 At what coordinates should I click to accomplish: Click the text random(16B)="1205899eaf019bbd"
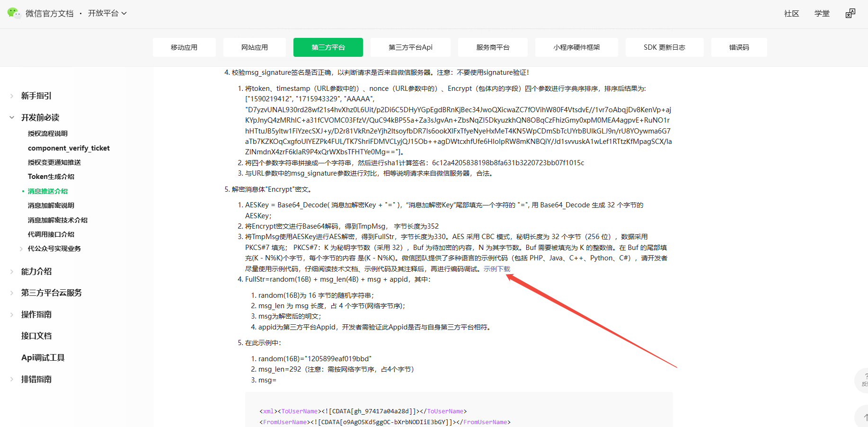(315, 359)
